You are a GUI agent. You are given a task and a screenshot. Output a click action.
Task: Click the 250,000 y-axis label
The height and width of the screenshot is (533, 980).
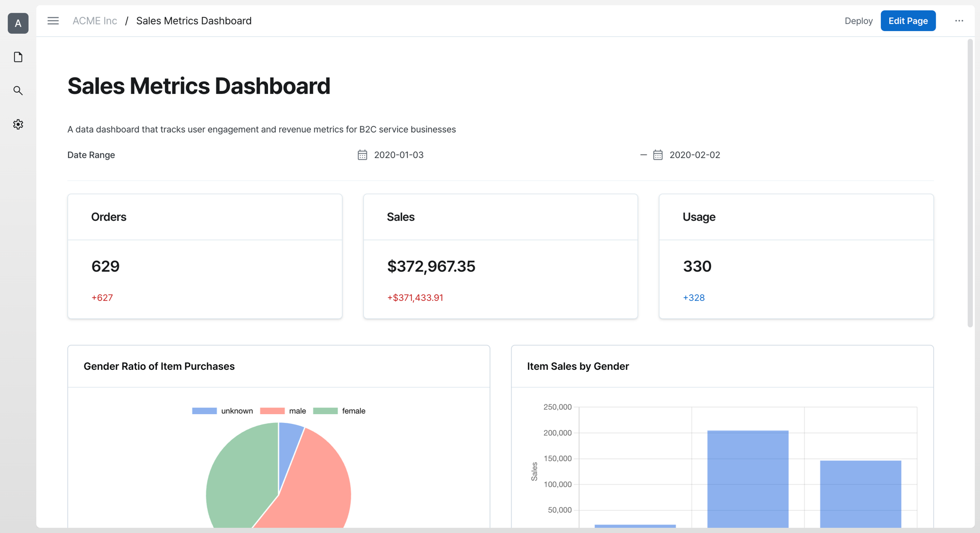coord(557,407)
